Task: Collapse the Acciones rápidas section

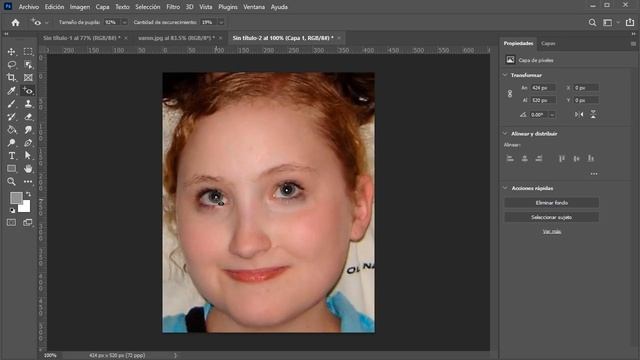Action: pyautogui.click(x=505, y=188)
